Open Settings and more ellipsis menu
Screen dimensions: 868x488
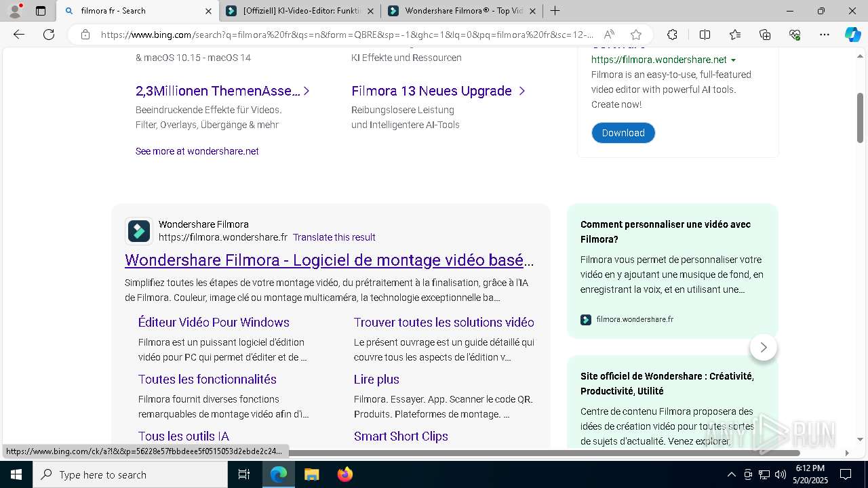click(x=825, y=35)
